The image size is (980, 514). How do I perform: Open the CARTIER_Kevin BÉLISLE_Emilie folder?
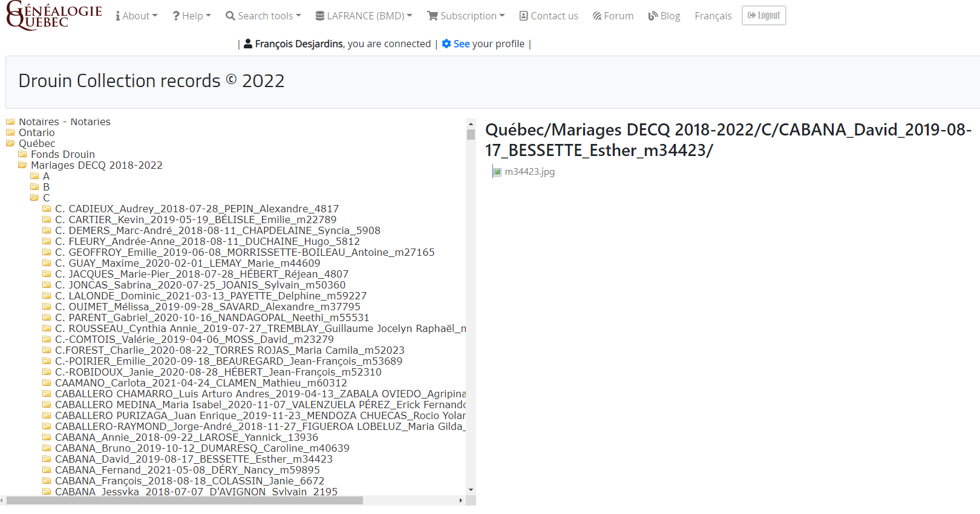pyautogui.click(x=196, y=220)
